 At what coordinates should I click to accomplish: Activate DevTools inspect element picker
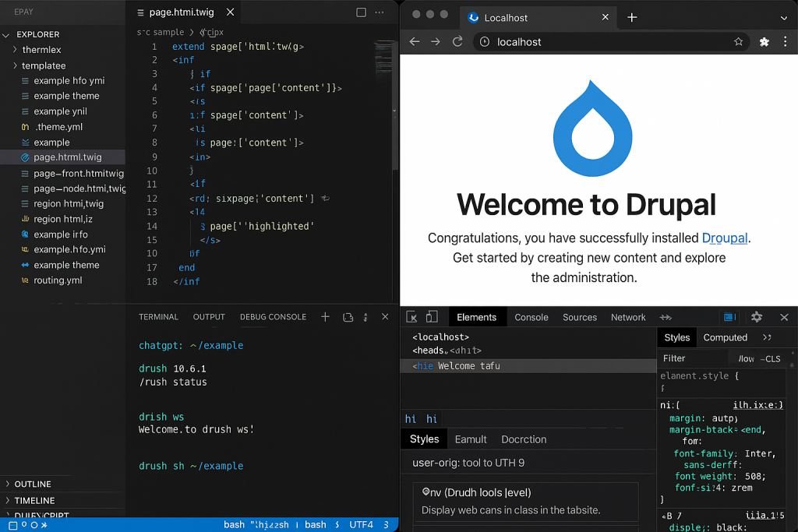pos(411,317)
